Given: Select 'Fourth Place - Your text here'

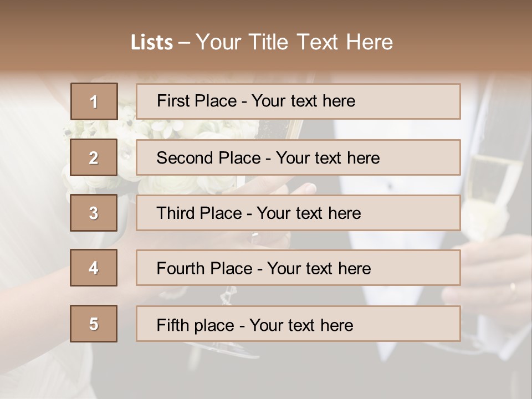Looking at the screenshot, I should 298,268.
